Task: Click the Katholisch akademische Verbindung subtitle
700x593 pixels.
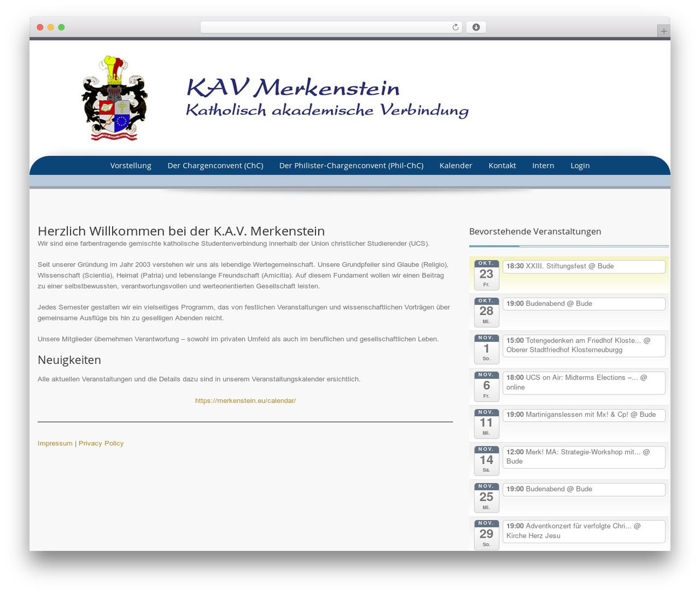Action: point(327,110)
